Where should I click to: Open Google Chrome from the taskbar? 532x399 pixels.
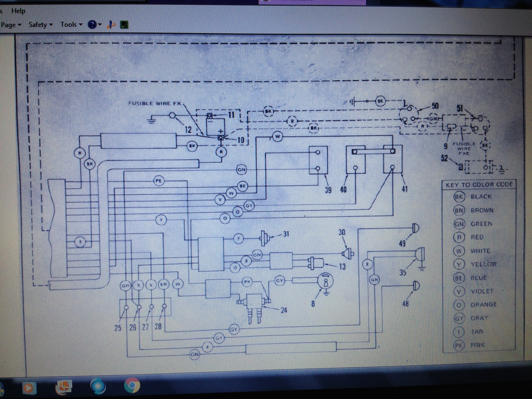click(x=132, y=386)
